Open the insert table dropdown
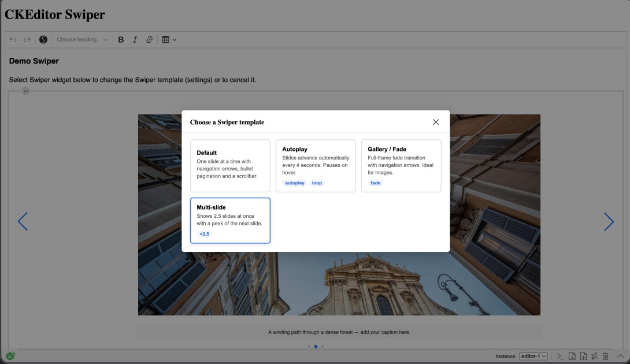The width and height of the screenshot is (630, 364). pos(169,39)
